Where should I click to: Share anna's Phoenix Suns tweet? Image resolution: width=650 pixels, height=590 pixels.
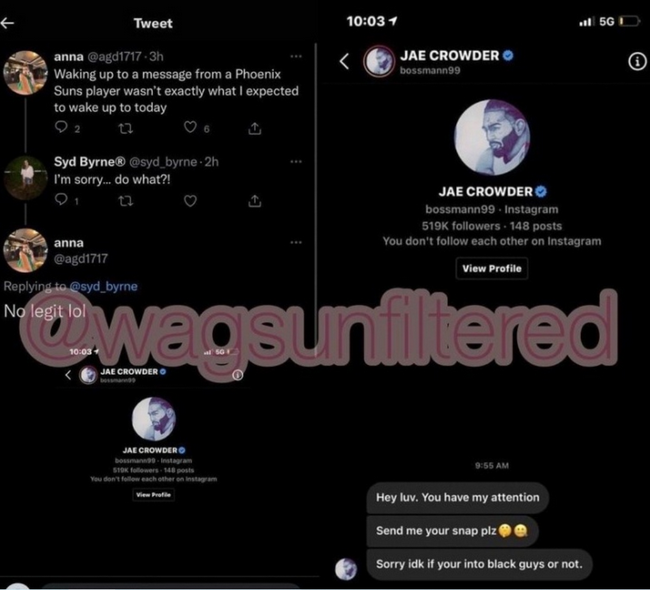click(x=255, y=129)
